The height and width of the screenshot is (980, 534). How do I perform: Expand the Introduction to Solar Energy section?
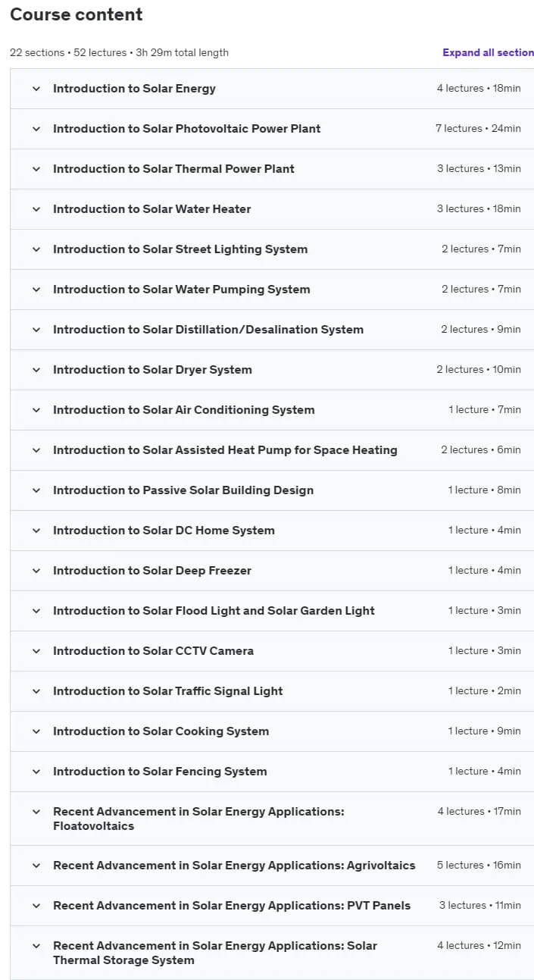click(x=272, y=89)
